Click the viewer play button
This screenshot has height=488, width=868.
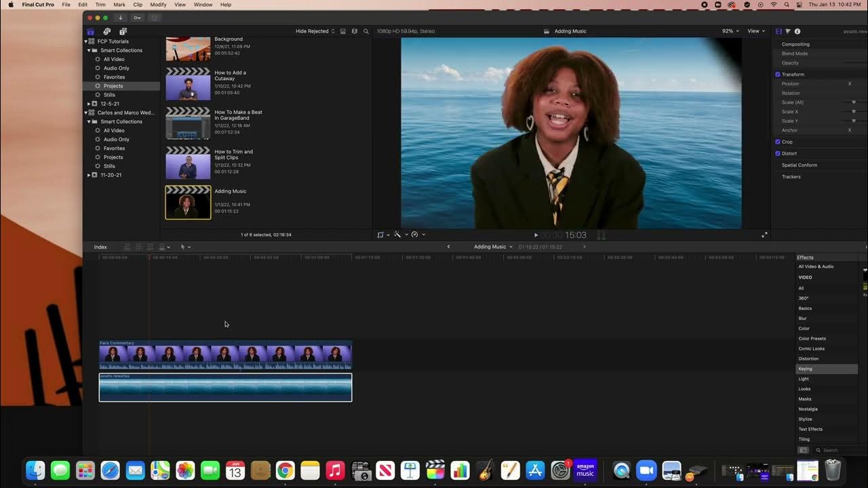tap(536, 235)
